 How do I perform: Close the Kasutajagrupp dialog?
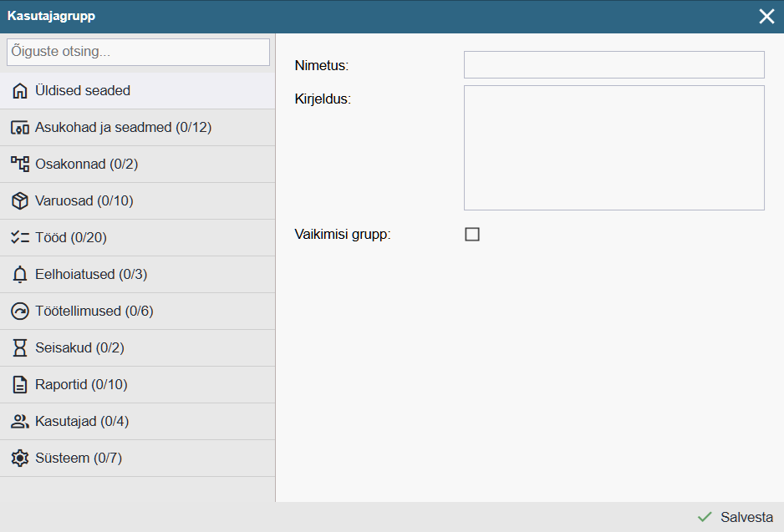click(766, 17)
